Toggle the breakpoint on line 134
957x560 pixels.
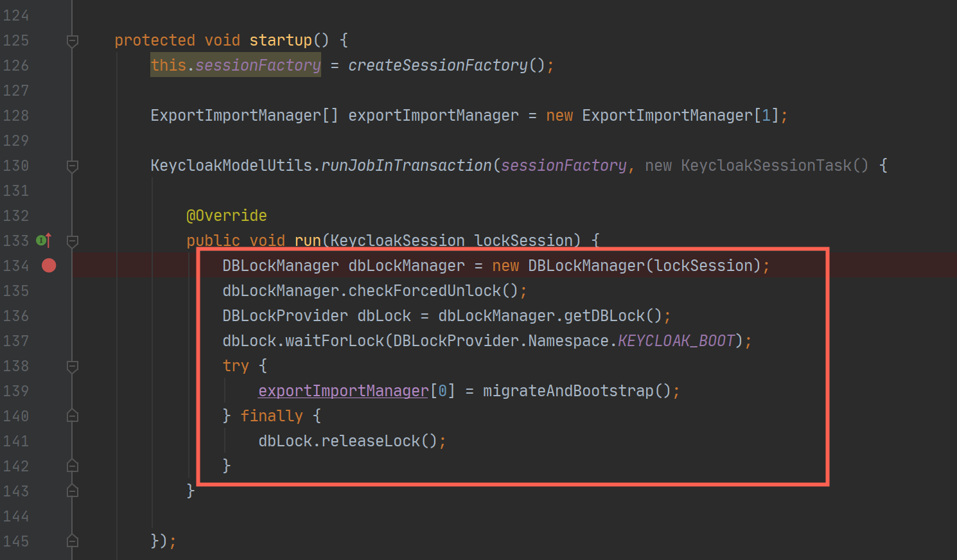[49, 265]
